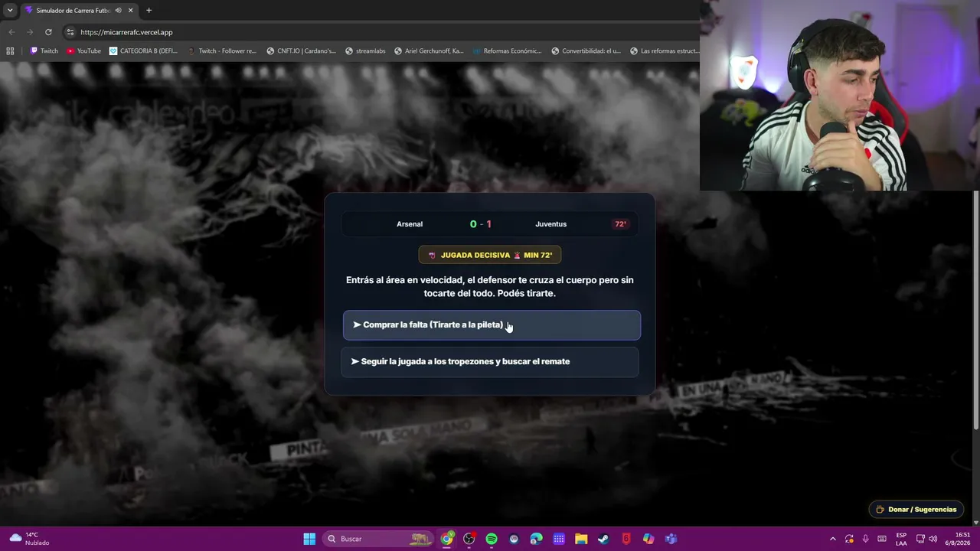
Task: Switch the ESP LAA input language
Action: click(901, 539)
